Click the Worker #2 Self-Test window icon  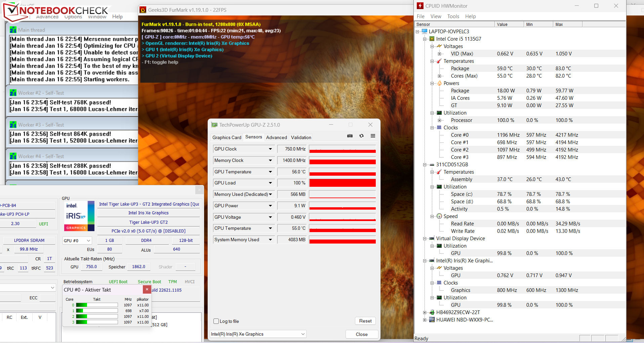point(13,93)
